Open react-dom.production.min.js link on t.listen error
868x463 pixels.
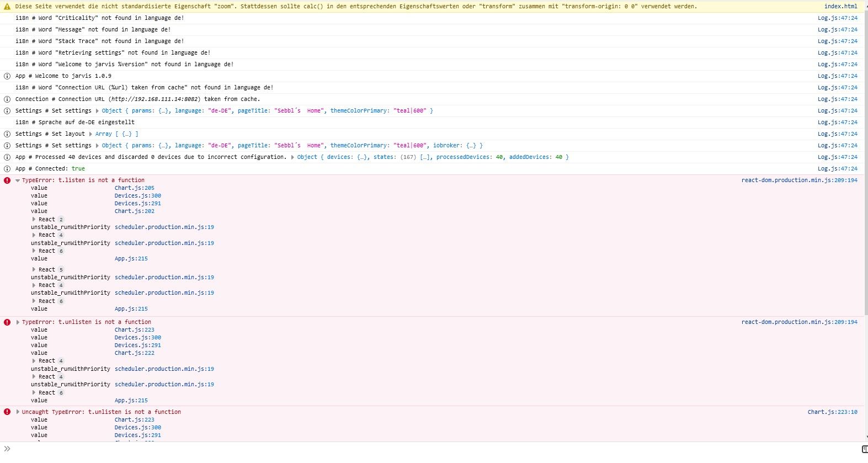click(x=799, y=180)
